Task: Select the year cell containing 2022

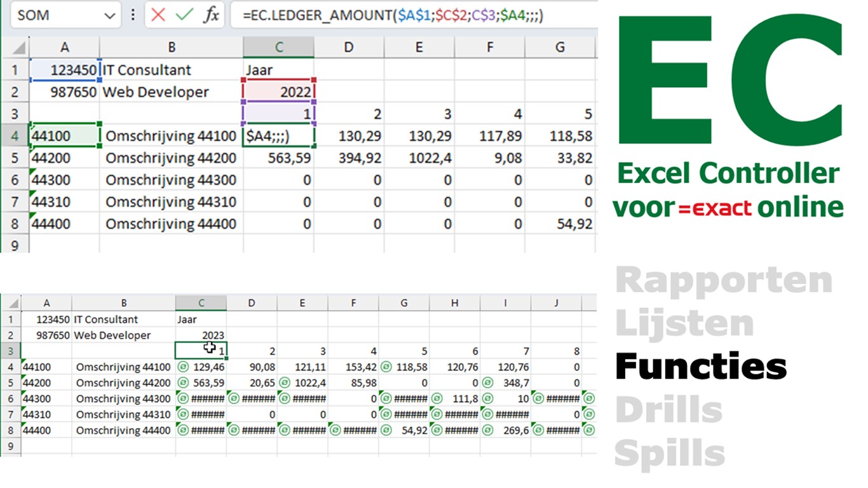Action: (x=278, y=91)
